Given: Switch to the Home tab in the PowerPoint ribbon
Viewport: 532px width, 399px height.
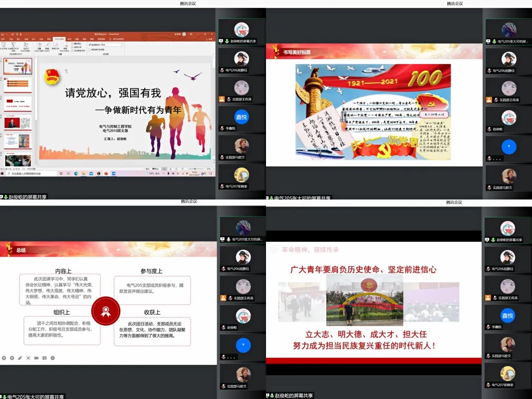Looking at the screenshot, I should tap(11, 39).
